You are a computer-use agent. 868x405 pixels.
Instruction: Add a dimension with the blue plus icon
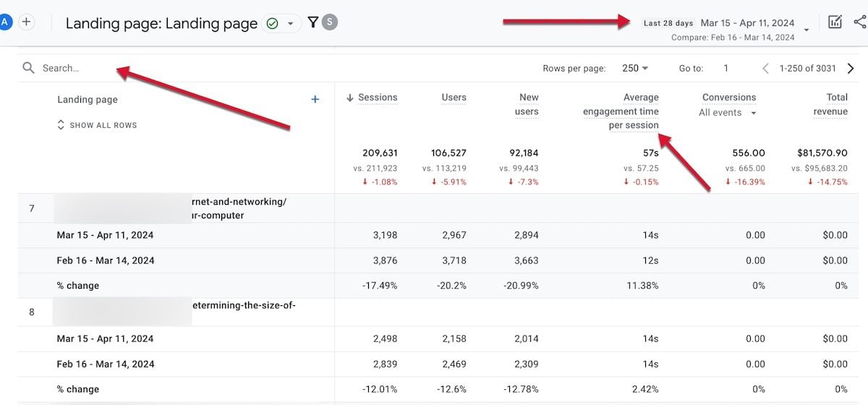(x=315, y=100)
